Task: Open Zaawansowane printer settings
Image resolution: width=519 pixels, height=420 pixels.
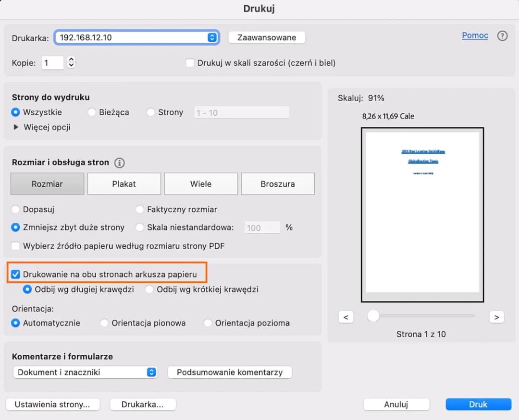Action: point(267,37)
